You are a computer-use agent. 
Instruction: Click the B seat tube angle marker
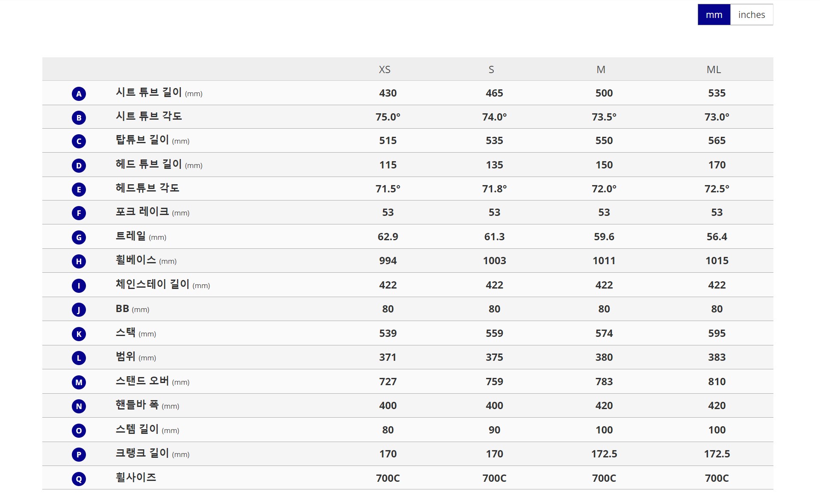79,118
